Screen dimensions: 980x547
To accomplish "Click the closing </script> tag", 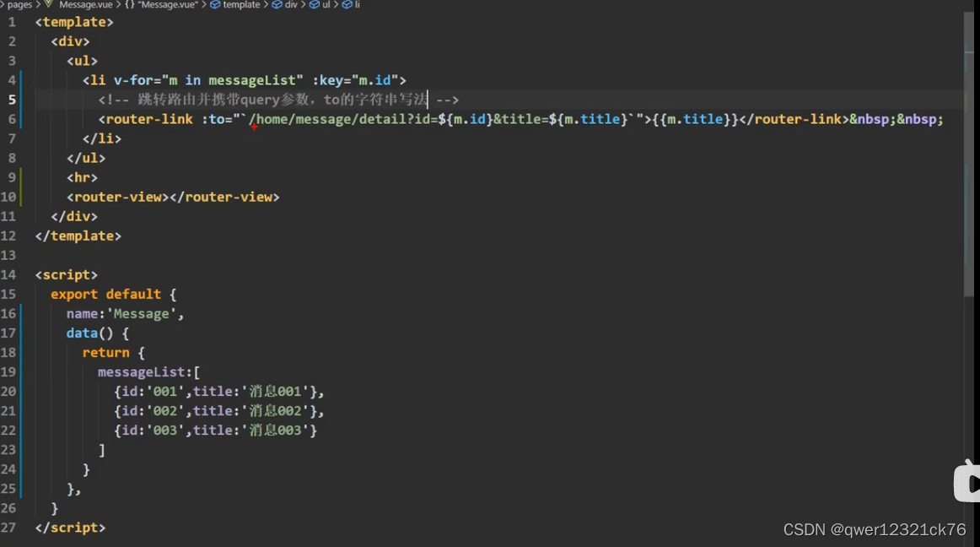I will [x=71, y=528].
